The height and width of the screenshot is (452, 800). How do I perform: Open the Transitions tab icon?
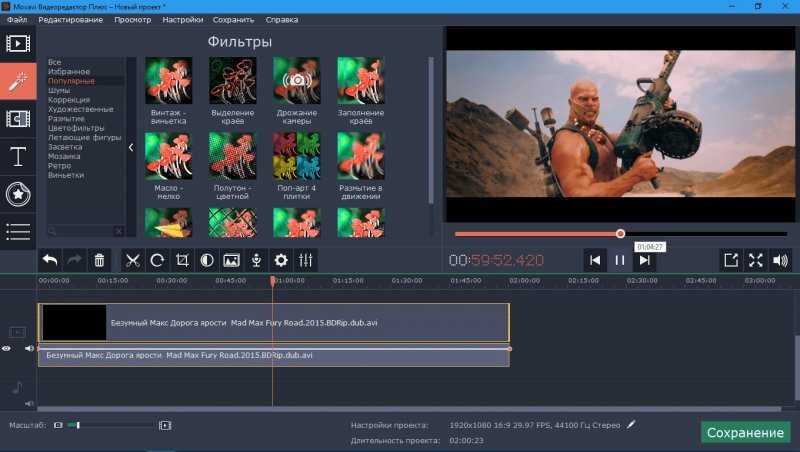(x=18, y=119)
